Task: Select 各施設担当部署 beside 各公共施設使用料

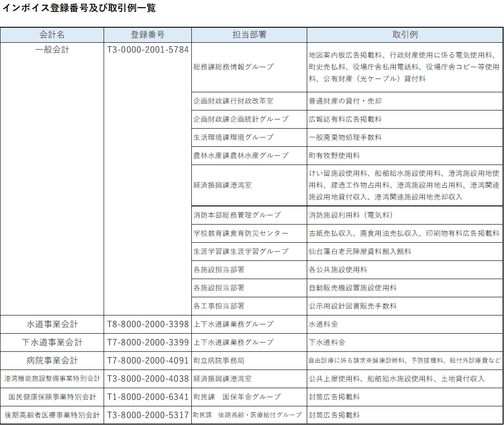Action: (x=249, y=270)
